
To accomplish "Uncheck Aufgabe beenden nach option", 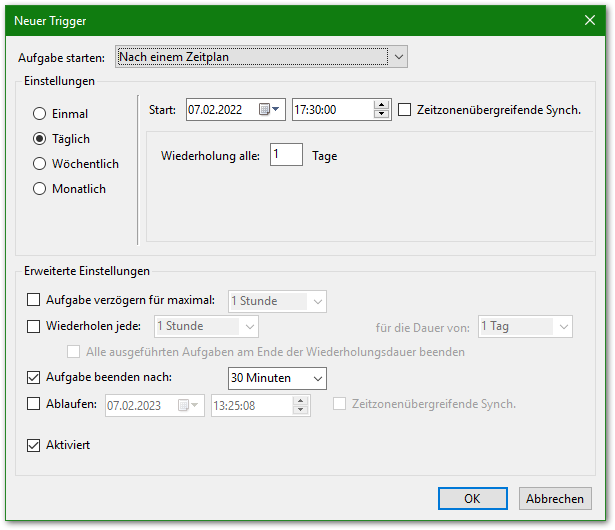I will coord(34,377).
